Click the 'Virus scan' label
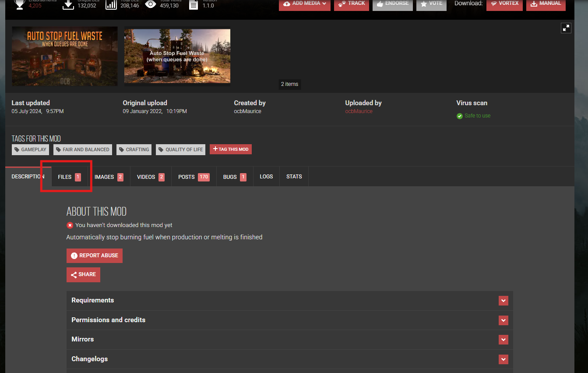 (x=472, y=103)
